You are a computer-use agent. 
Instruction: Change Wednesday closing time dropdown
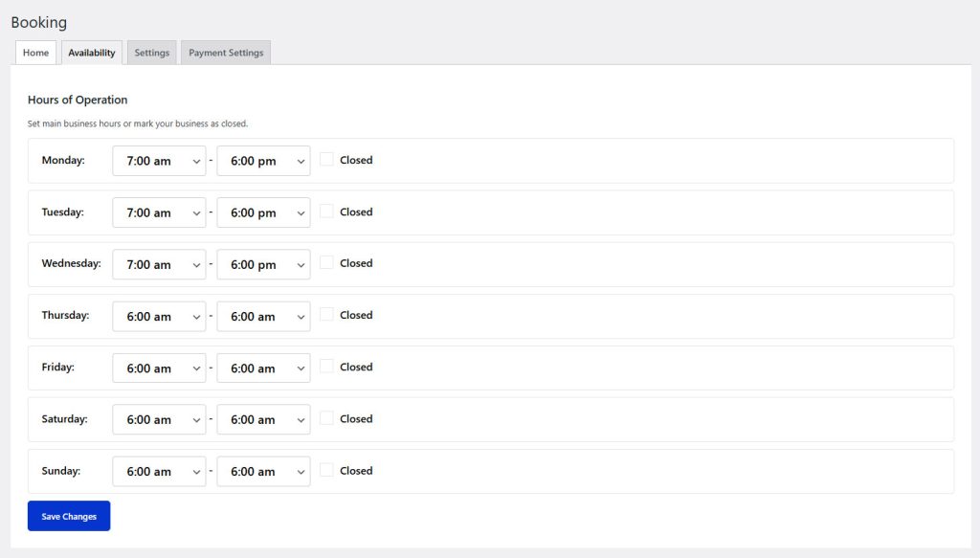click(x=263, y=264)
